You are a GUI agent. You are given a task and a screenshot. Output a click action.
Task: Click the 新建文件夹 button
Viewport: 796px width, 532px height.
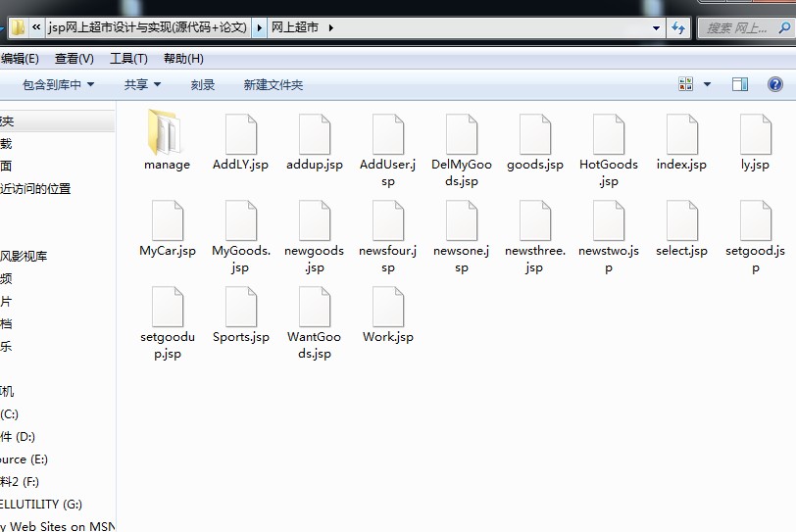pos(274,84)
